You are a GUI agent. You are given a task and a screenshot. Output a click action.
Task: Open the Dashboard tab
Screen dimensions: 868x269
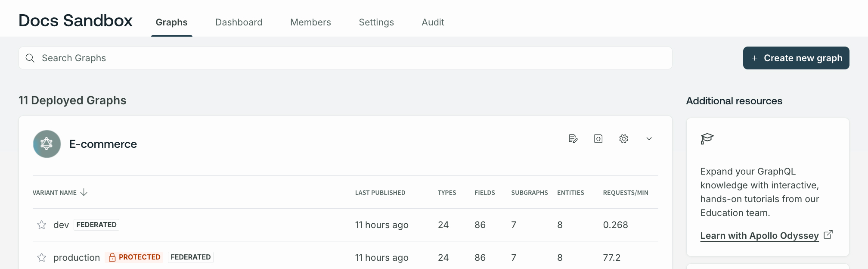pyautogui.click(x=239, y=22)
